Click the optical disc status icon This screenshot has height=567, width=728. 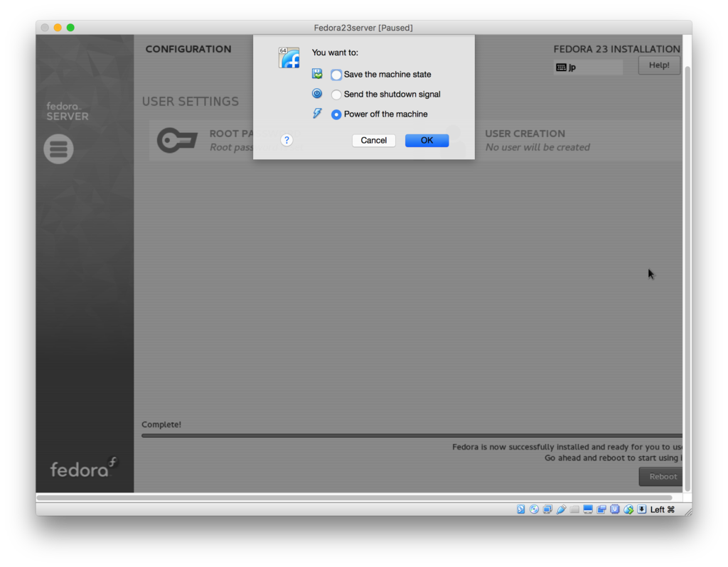coord(535,509)
